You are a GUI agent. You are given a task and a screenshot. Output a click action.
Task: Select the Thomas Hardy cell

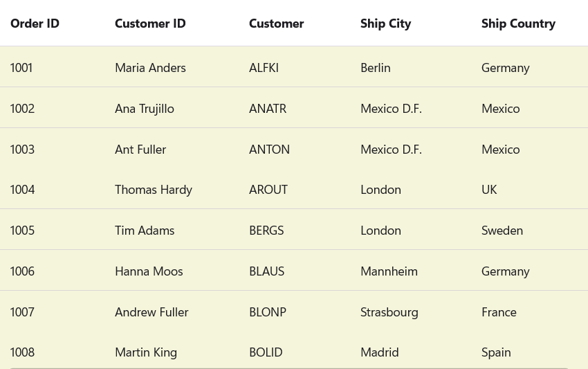[154, 190]
